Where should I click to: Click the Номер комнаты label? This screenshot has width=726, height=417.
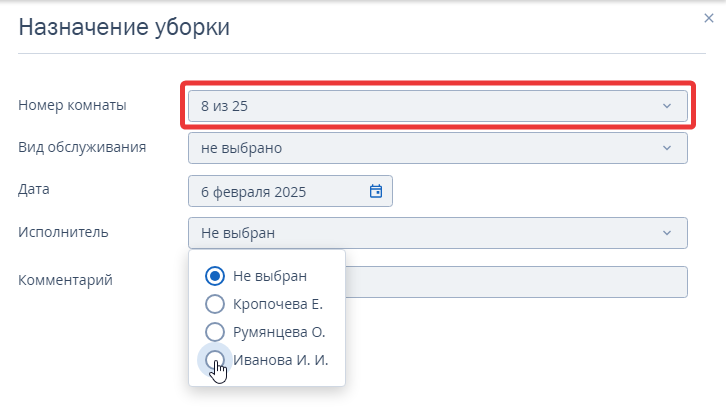(72, 105)
